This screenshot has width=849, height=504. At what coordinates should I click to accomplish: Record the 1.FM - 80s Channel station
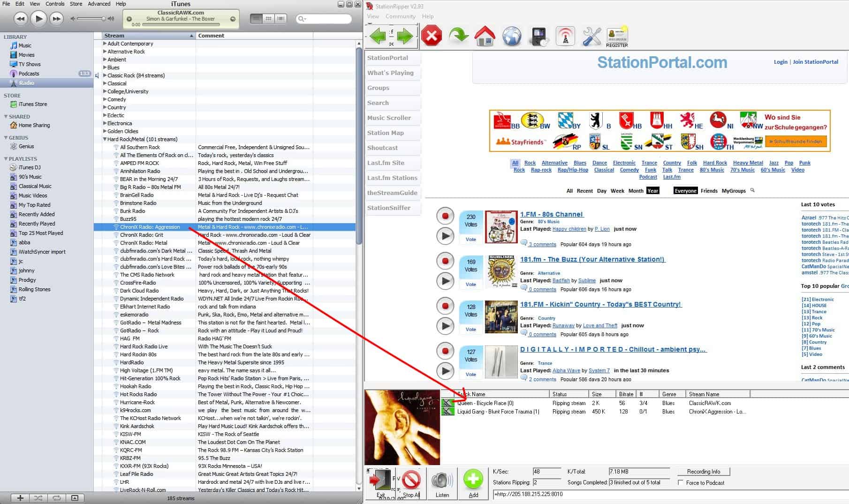click(445, 216)
